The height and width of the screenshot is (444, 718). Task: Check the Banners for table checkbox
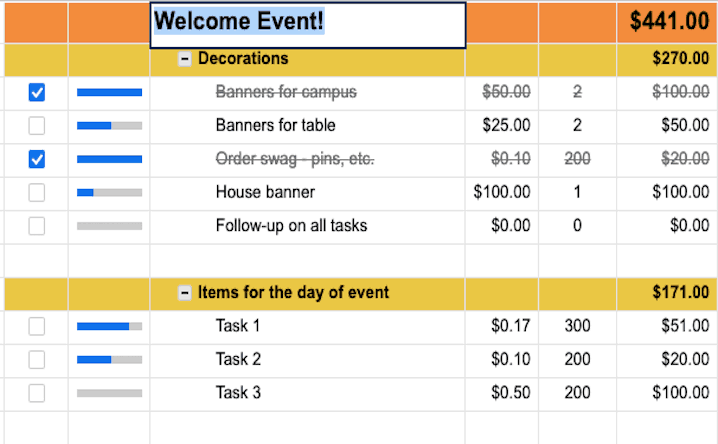[37, 126]
